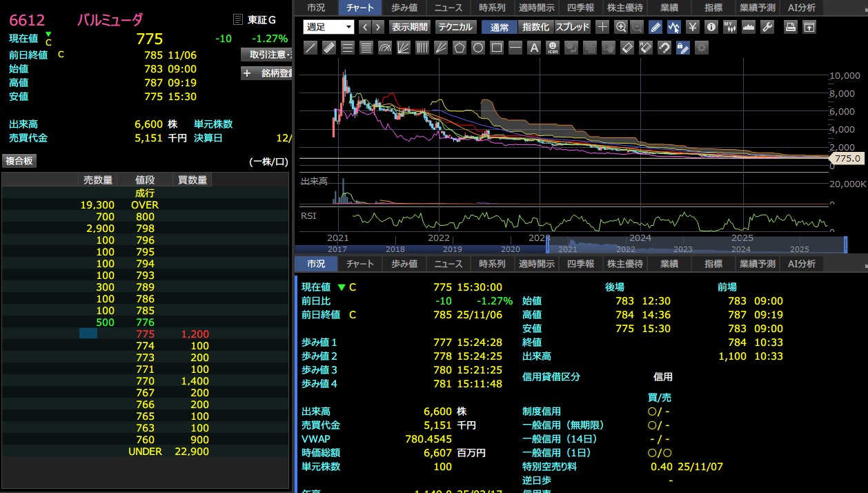Select the pitchfork drawing tool

[x=441, y=48]
